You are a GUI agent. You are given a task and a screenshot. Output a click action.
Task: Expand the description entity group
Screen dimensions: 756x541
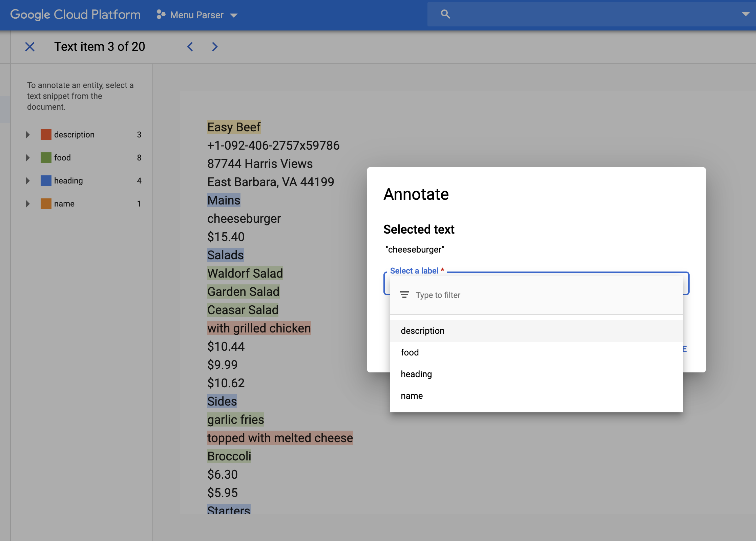[27, 134]
